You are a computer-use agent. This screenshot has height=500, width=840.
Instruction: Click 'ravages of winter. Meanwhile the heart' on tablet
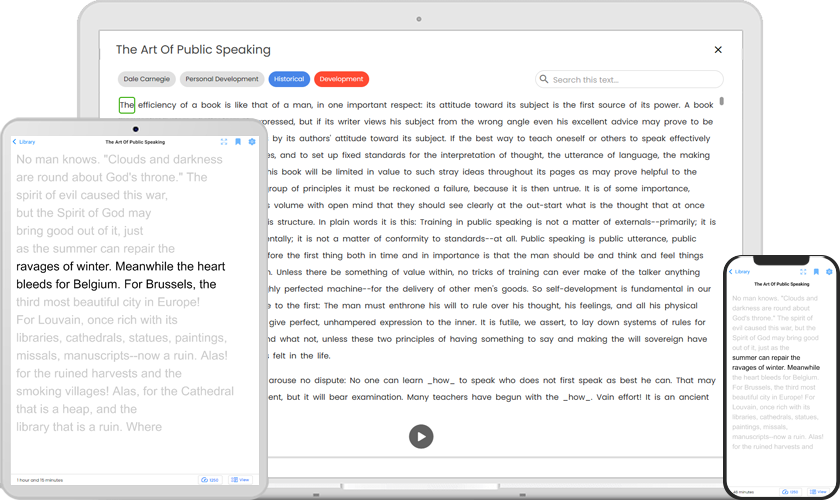[x=121, y=266]
